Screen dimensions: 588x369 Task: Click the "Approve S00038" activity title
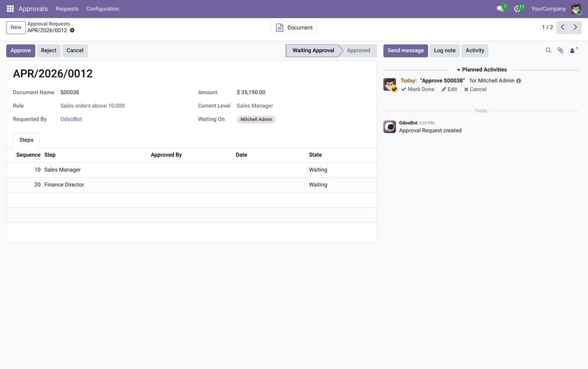[x=443, y=81]
